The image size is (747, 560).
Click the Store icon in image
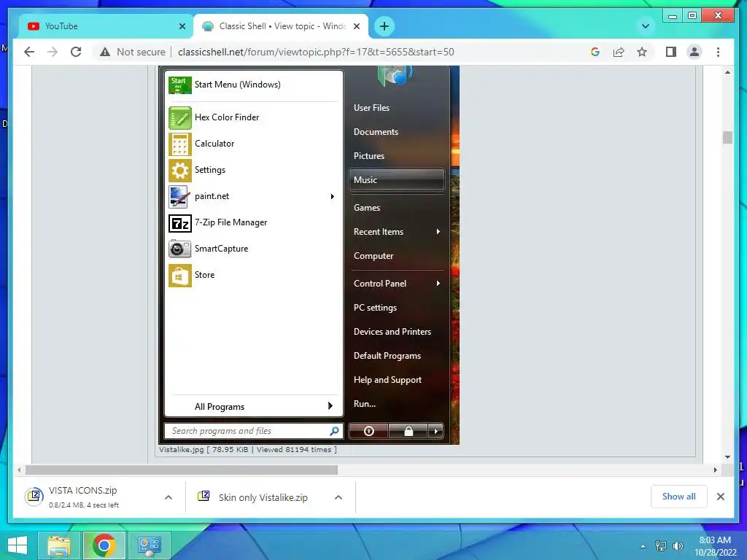pyautogui.click(x=180, y=275)
